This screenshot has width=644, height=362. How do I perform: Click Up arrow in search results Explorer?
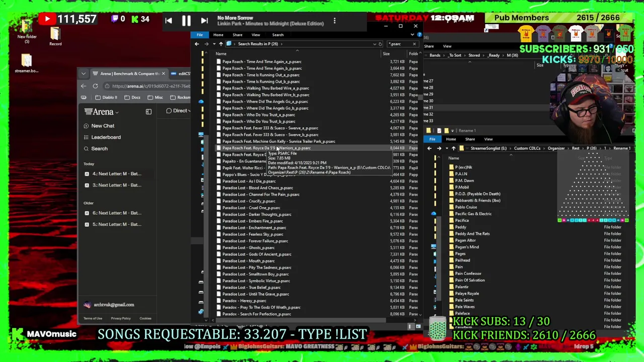220,44
